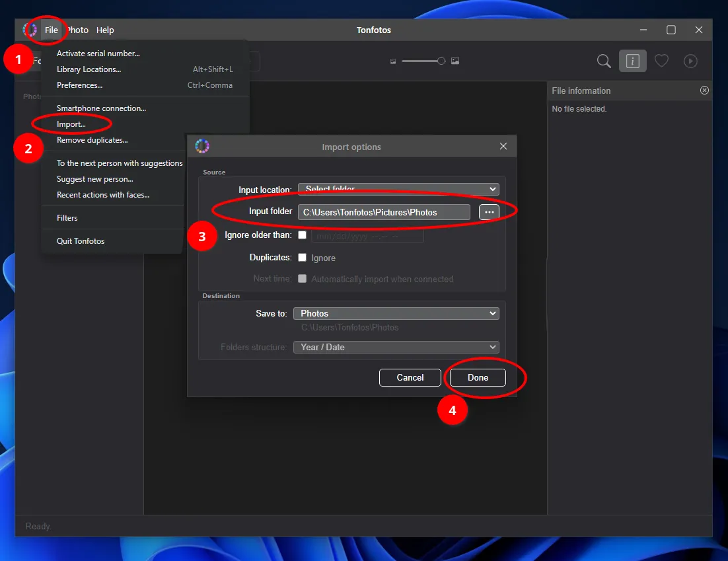728x561 pixels.
Task: Click the Import options dialog icon
Action: pos(202,146)
